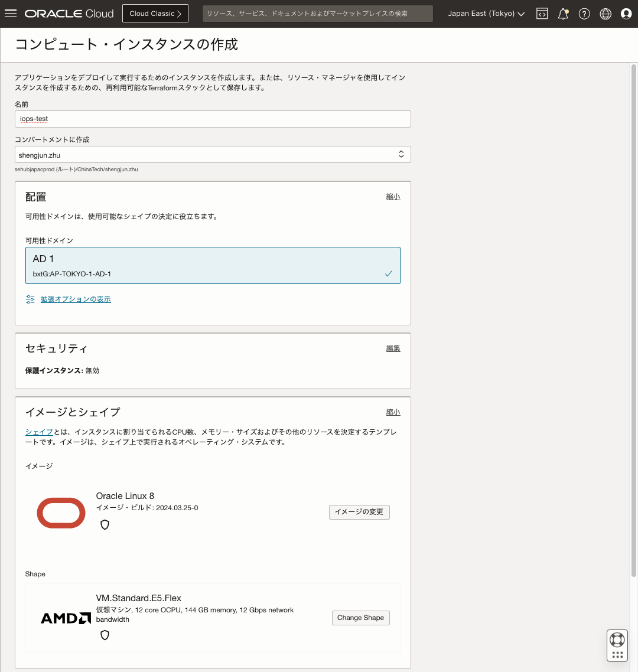This screenshot has height=672, width=638.
Task: Open the Japan East (Tokyo) region dropdown
Action: click(486, 14)
